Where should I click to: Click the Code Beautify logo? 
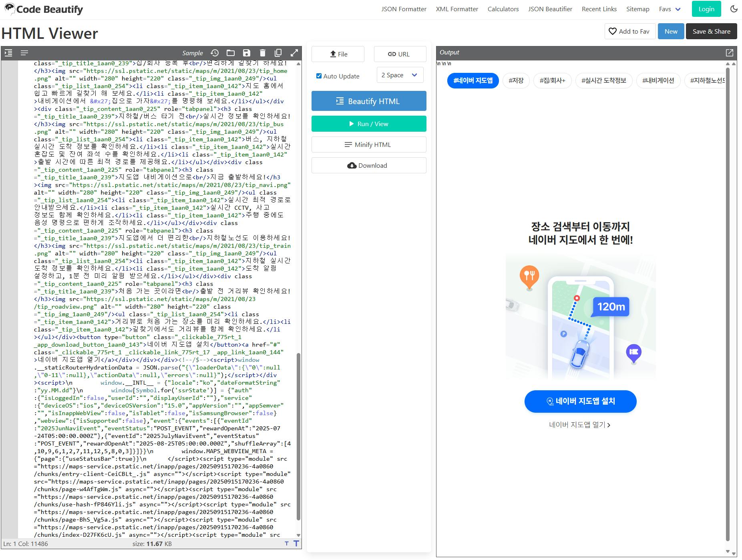tap(44, 9)
